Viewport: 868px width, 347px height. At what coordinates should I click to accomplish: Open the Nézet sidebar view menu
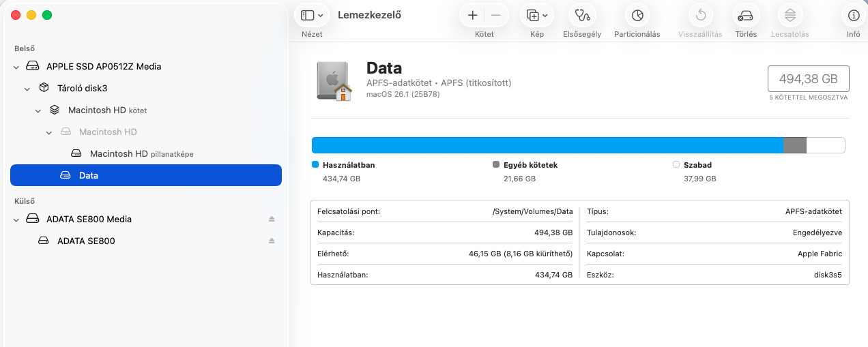312,15
